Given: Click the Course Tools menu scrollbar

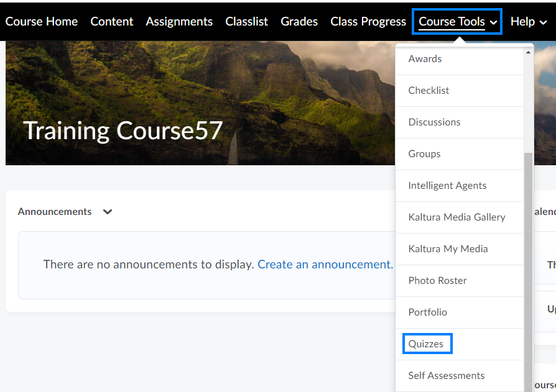Looking at the screenshot, I should tap(528, 248).
